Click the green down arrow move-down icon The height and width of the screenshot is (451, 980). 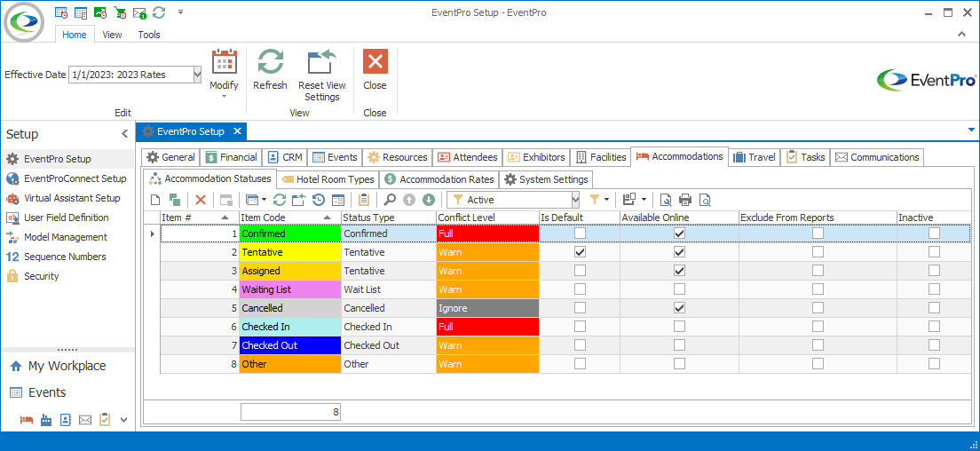coord(428,200)
